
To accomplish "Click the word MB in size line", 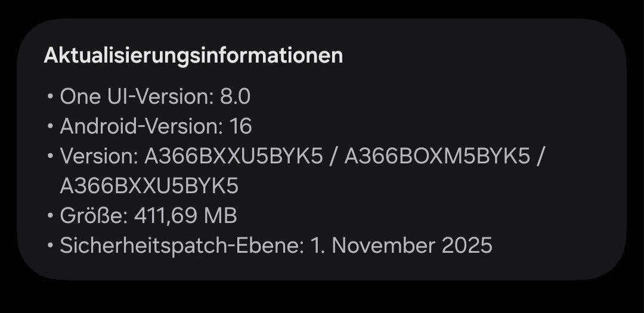I will coord(222,216).
